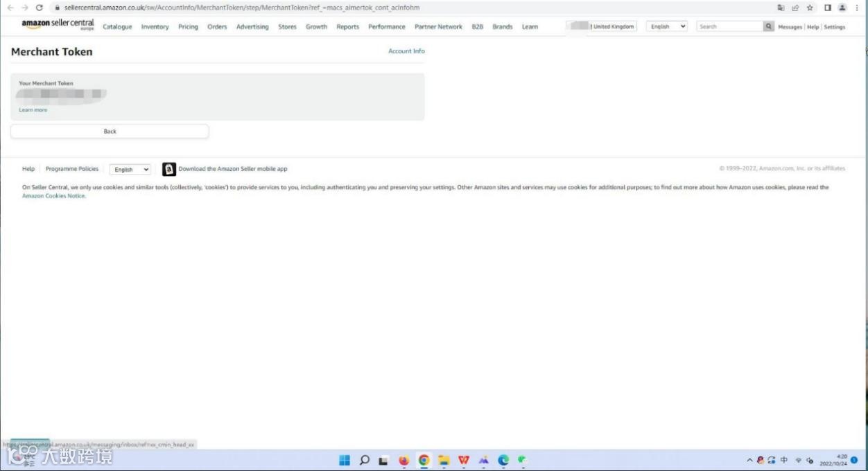Click the Back button

click(x=110, y=132)
